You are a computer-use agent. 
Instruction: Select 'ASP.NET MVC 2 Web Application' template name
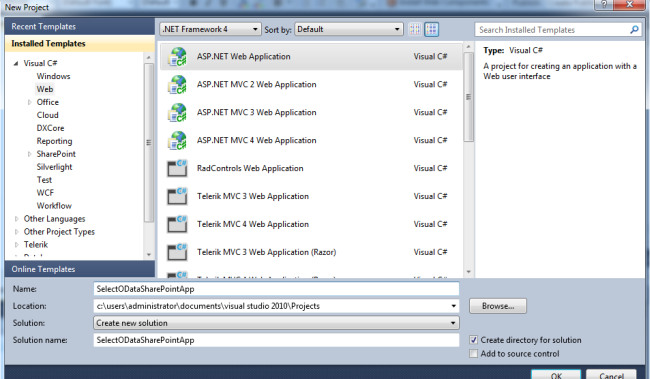257,85
